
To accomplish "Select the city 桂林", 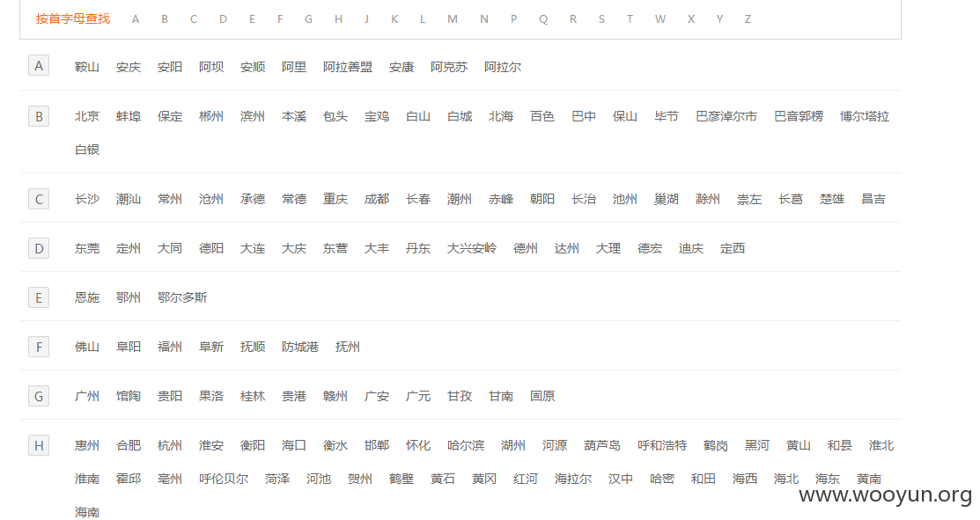I will coord(253,397).
